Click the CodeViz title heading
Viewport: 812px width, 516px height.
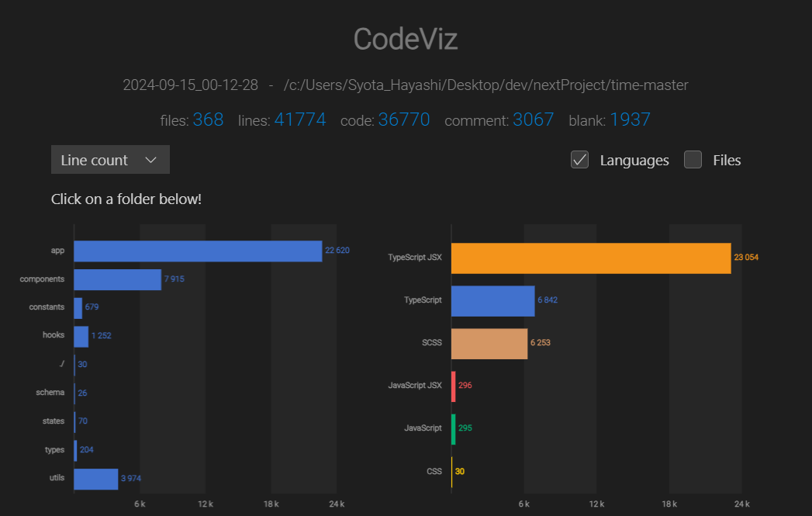(x=405, y=39)
